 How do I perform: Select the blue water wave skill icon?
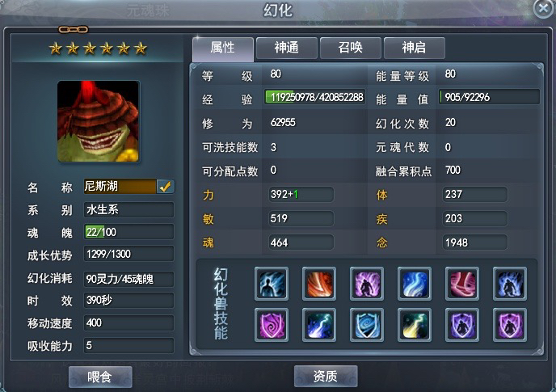(x=415, y=284)
